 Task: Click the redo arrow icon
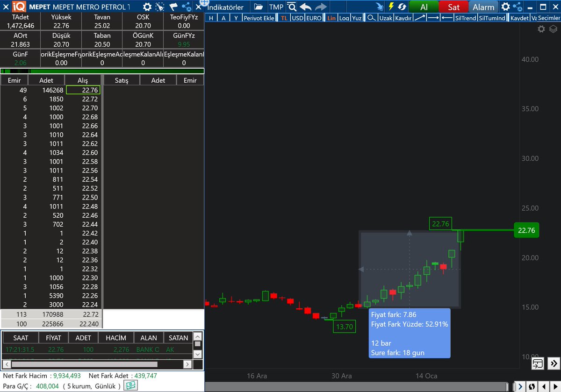click(x=321, y=7)
